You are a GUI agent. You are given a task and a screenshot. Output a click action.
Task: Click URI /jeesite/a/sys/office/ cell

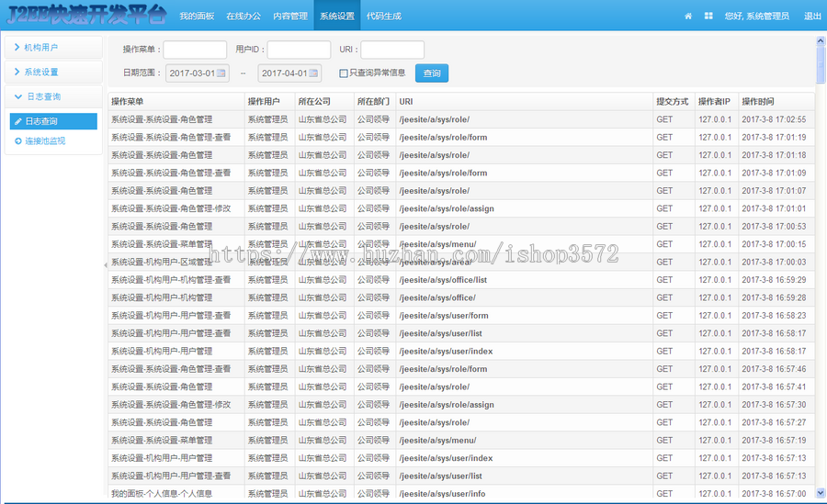(437, 297)
